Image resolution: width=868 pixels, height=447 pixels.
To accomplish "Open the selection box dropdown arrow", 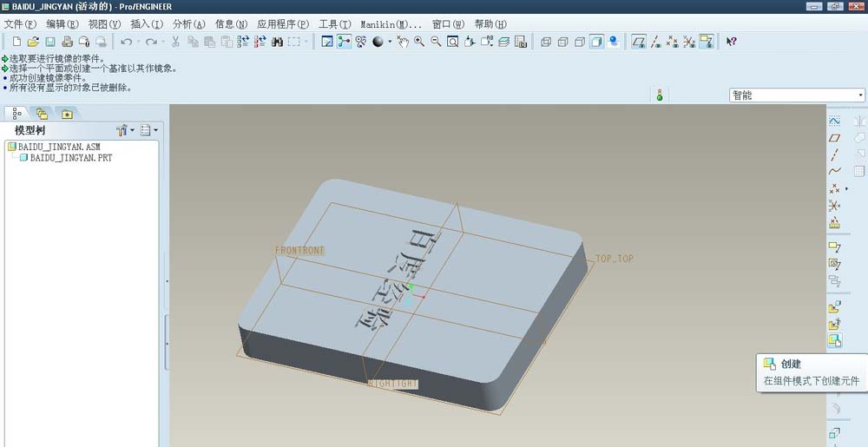I will pos(306,42).
